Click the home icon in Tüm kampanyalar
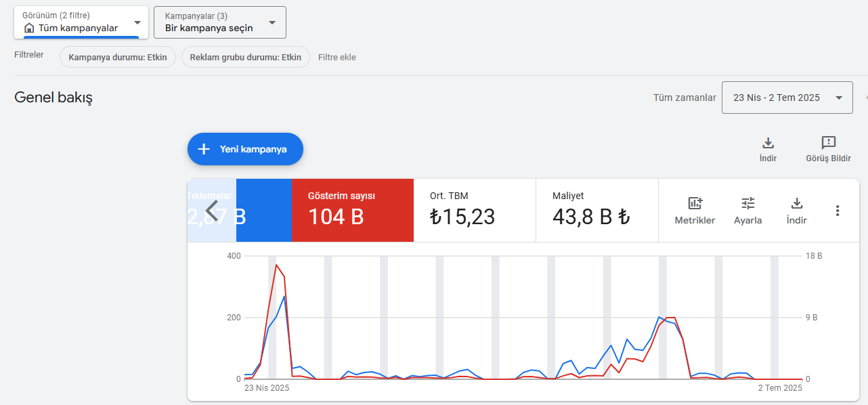The width and height of the screenshot is (868, 405). tap(29, 28)
